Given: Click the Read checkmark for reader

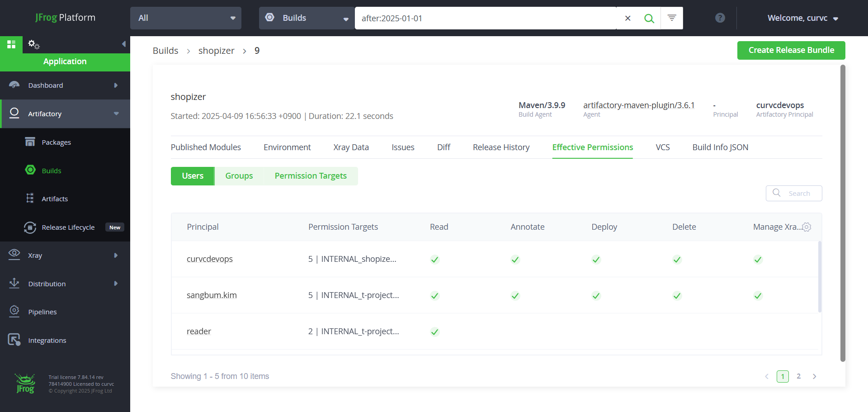Looking at the screenshot, I should (434, 332).
